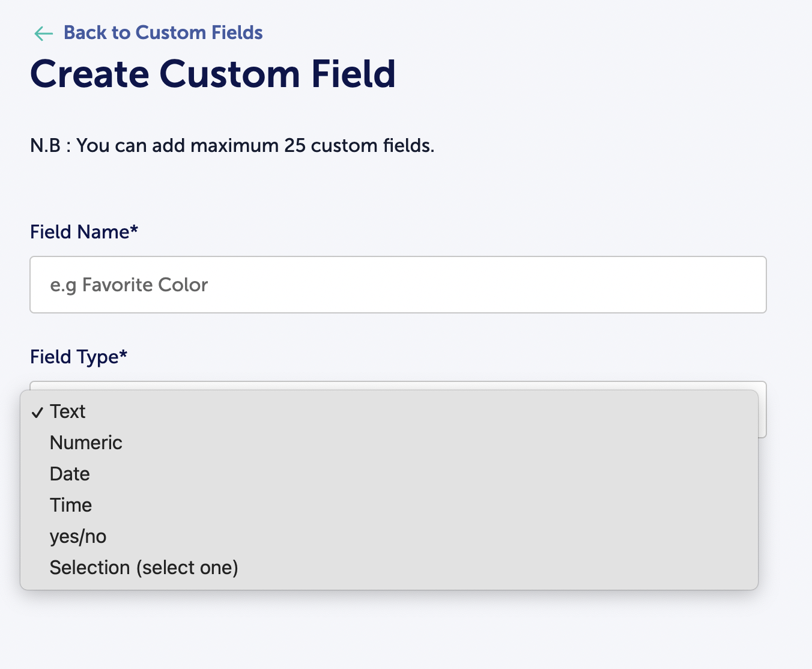Click the checkmark beside the Text option
This screenshot has width=812, height=669.
[x=37, y=412]
